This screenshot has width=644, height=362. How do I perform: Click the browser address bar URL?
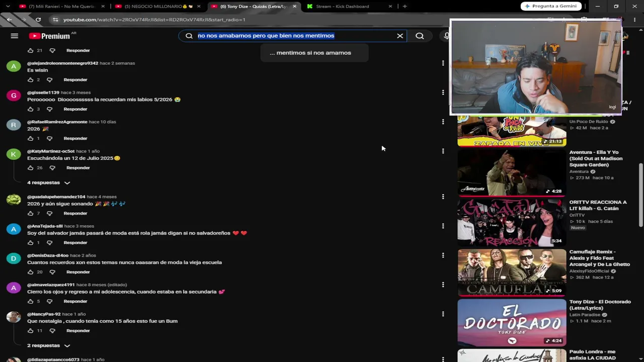[154, 20]
